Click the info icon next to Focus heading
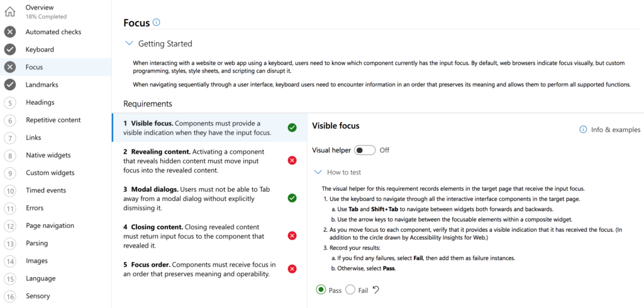Image resolution: width=644 pixels, height=308 pixels. (x=156, y=22)
